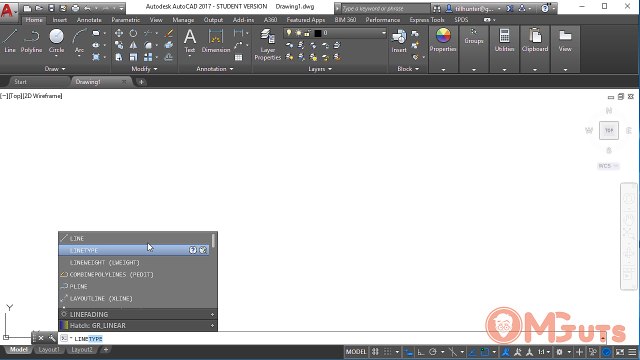
Task: Toggle dynamic input in status bar
Action: 409,352
